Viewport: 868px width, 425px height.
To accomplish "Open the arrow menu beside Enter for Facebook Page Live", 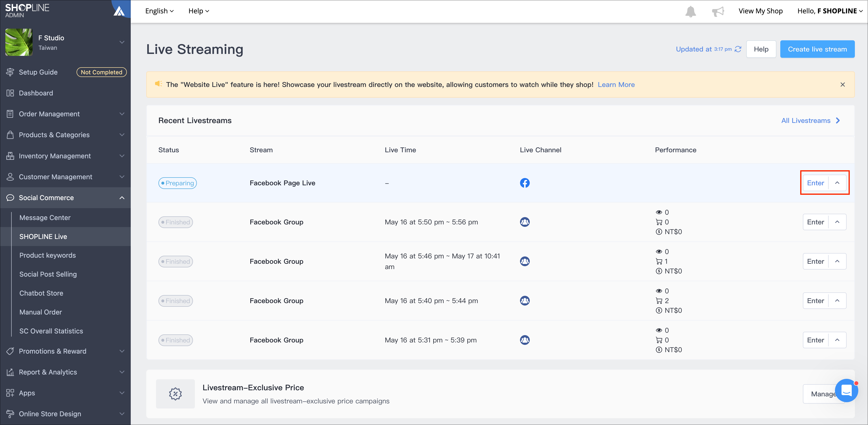I will tap(837, 183).
